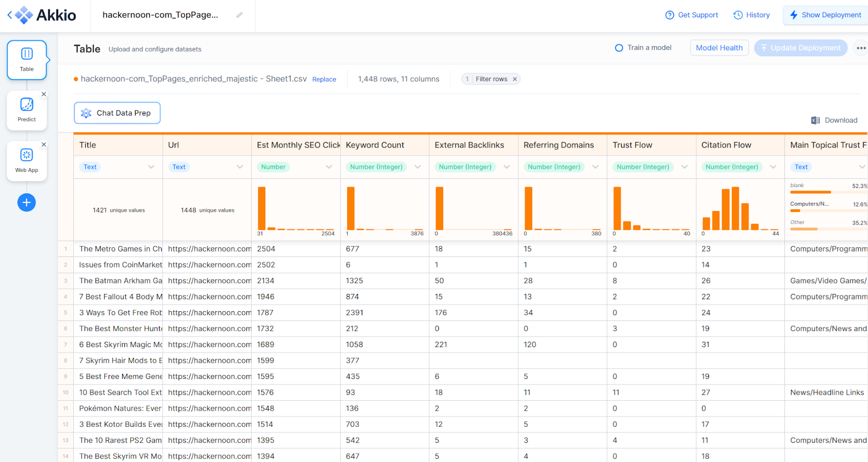Viewport: 868px width, 462px height.
Task: Click the Chat Data Prep button
Action: [117, 113]
